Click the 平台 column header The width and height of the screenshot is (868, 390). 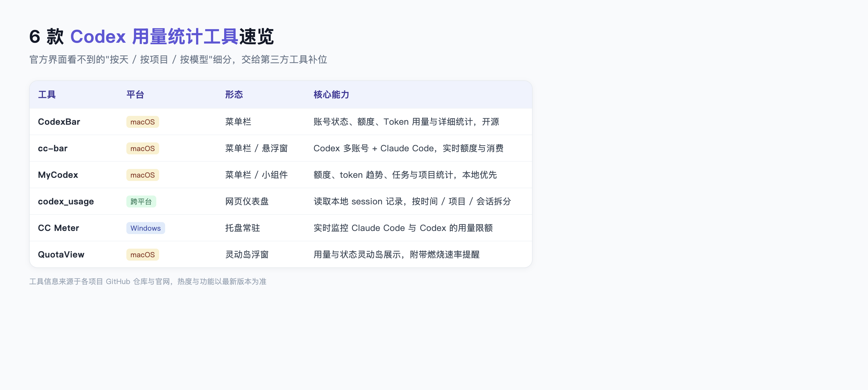tap(135, 95)
